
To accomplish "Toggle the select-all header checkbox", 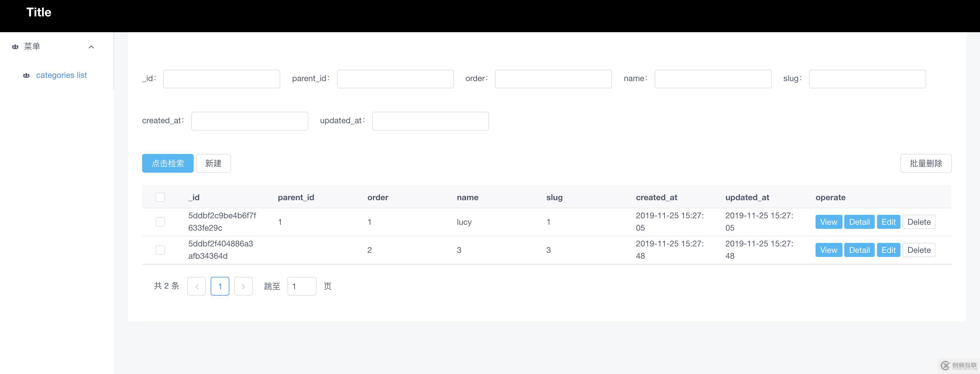I will click(160, 197).
